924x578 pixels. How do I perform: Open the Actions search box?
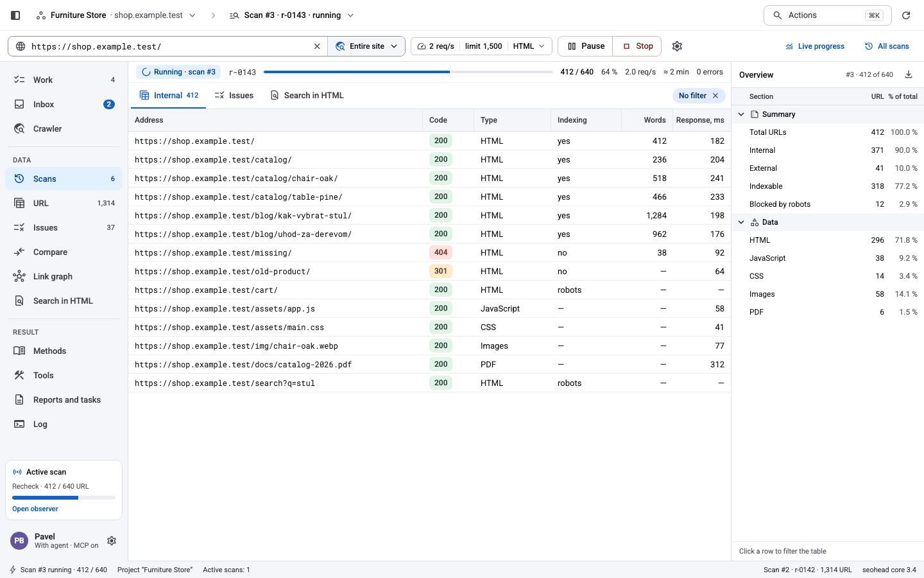(828, 15)
